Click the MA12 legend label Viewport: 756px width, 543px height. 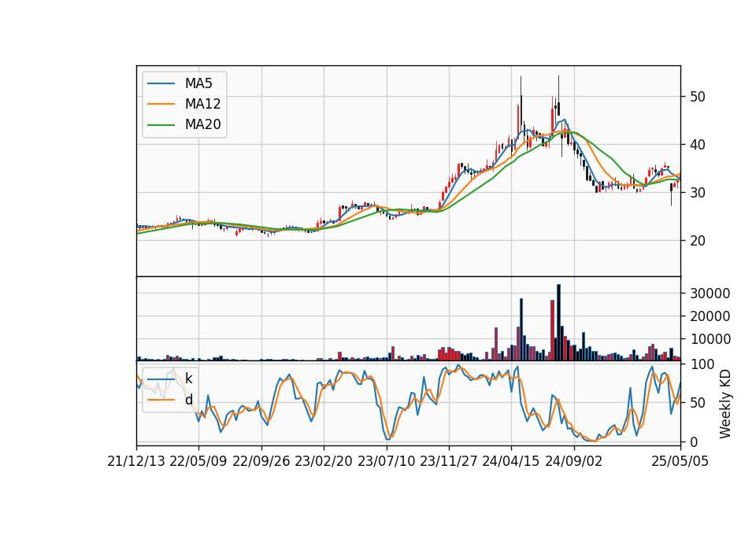coord(202,104)
